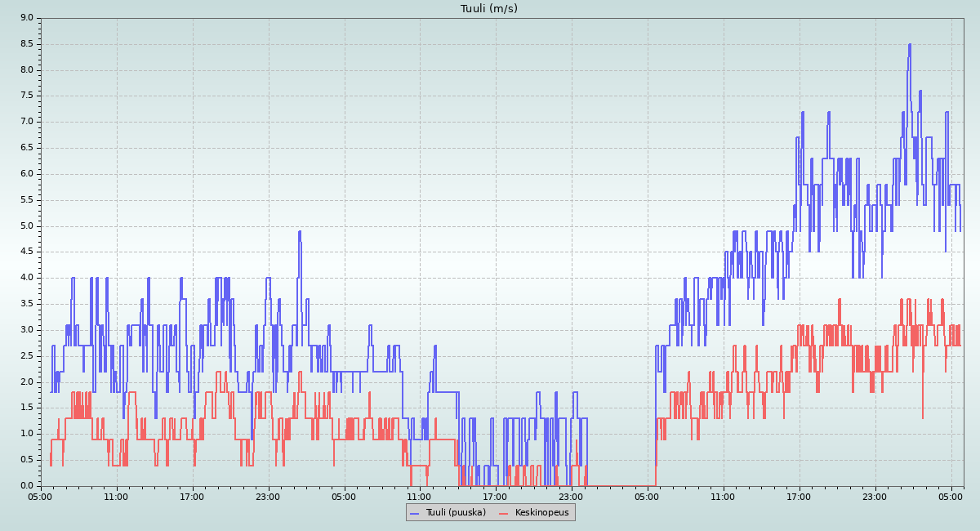Click the 7.5 y-axis tick label
The width and height of the screenshot is (980, 531).
(26, 96)
